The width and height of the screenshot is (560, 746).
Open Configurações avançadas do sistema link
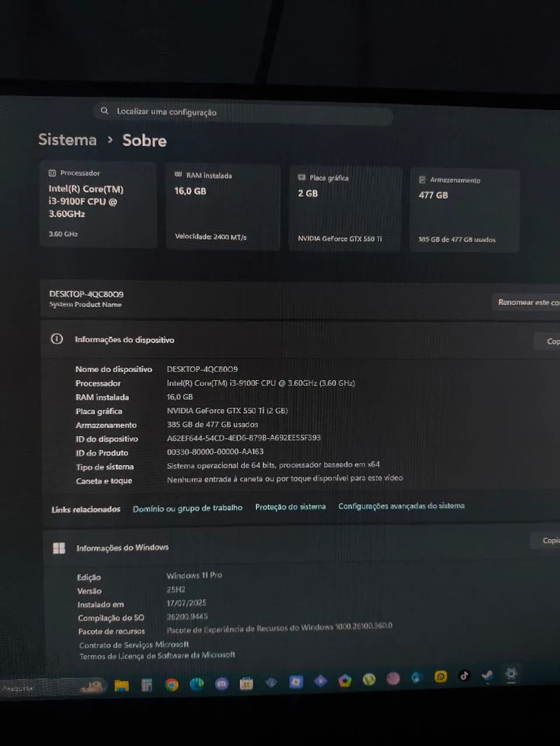coord(401,505)
